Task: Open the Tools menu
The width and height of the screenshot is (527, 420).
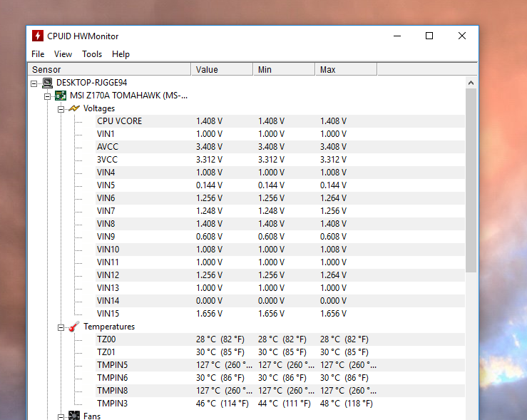Action: click(x=92, y=54)
